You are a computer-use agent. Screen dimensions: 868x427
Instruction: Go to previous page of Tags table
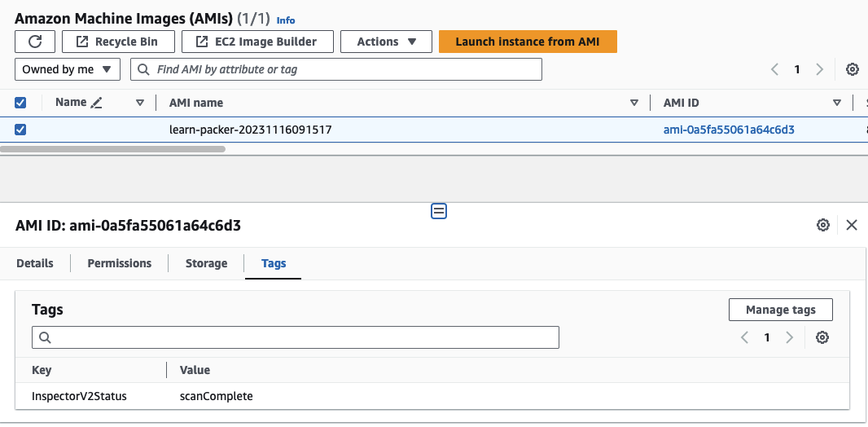coord(744,337)
